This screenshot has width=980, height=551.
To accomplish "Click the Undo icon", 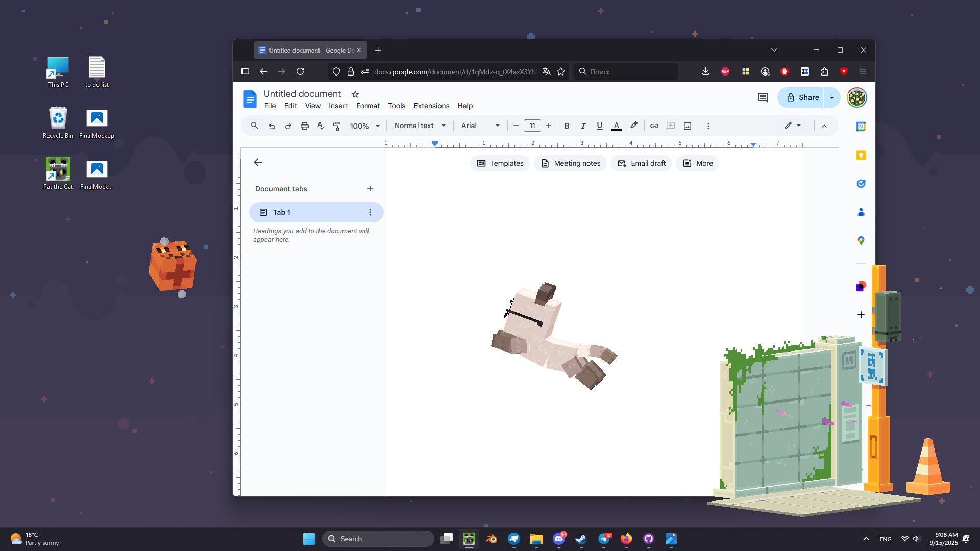I will point(272,126).
